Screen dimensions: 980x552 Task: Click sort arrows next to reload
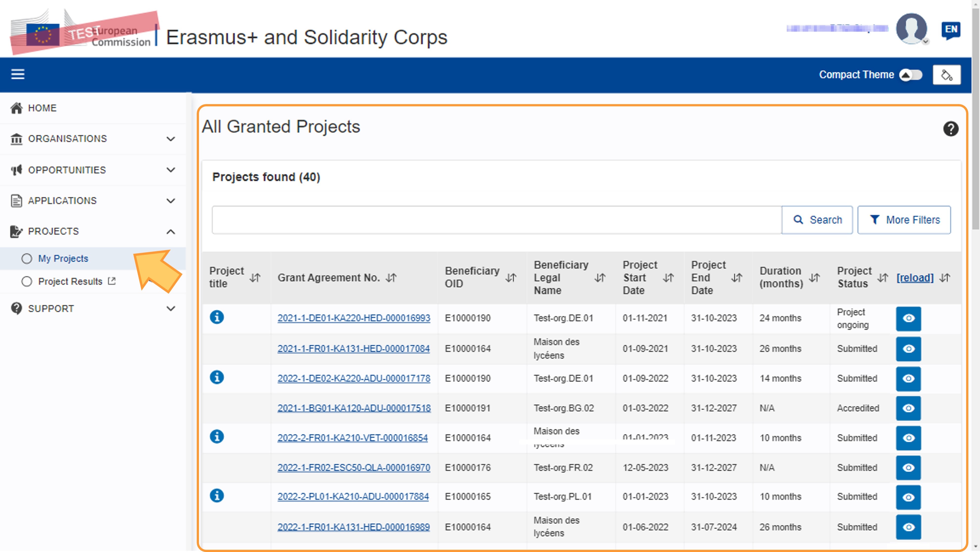point(945,277)
